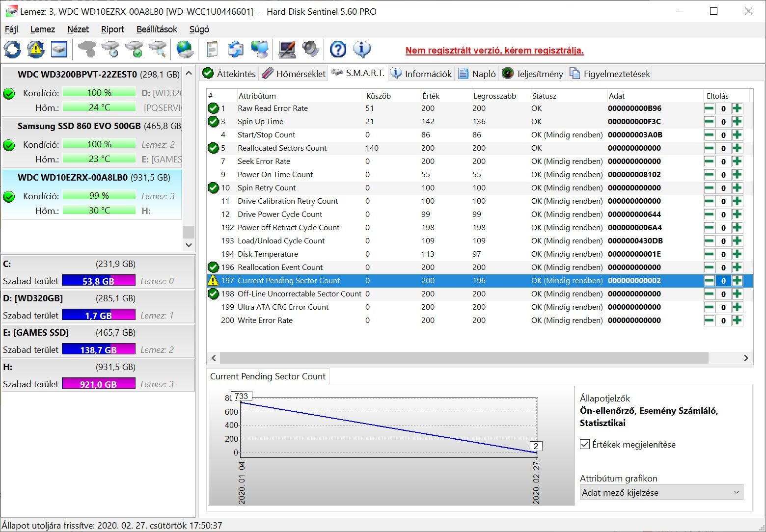Click the minus offset button for Raw Read Error Rate
766x532 pixels.
(709, 108)
